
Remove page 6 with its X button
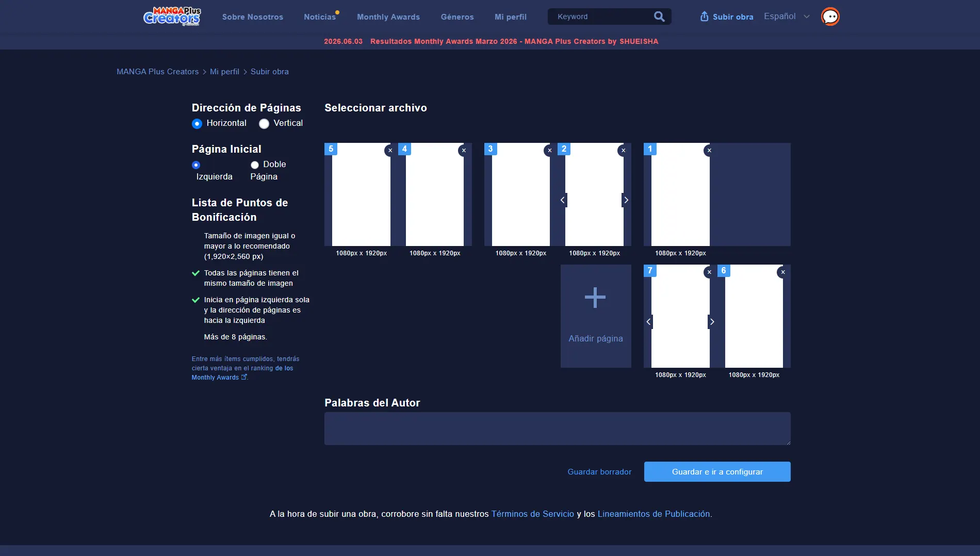coord(782,272)
